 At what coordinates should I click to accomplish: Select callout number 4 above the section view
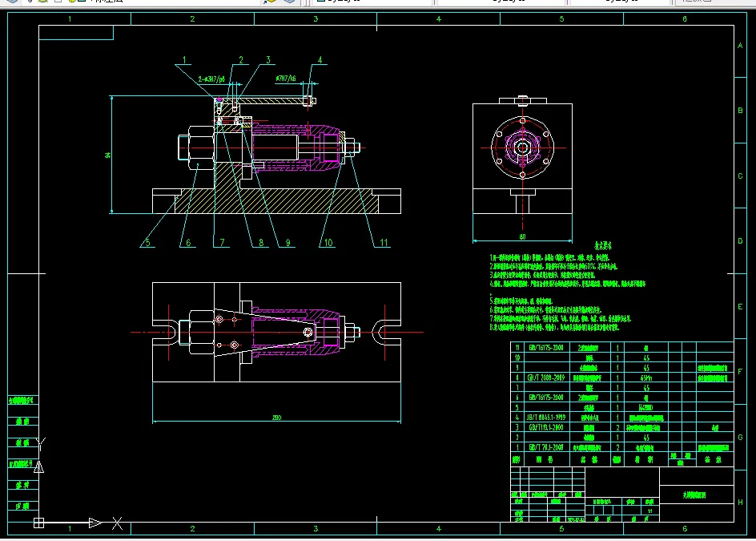[x=320, y=60]
